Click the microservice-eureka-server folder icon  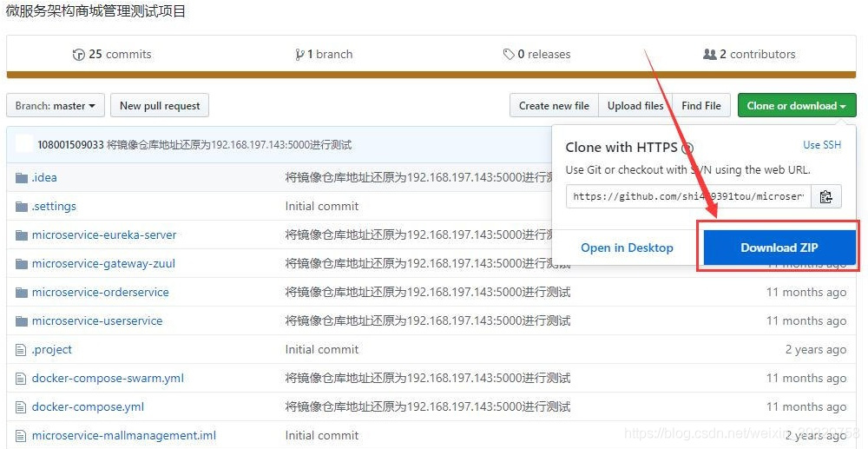click(x=22, y=235)
